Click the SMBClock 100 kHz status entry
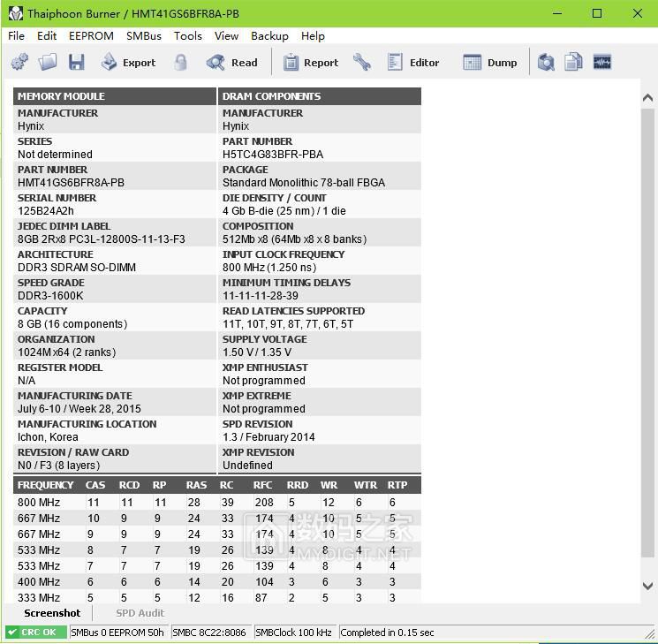Image resolution: width=658 pixels, height=644 pixels. (x=293, y=633)
